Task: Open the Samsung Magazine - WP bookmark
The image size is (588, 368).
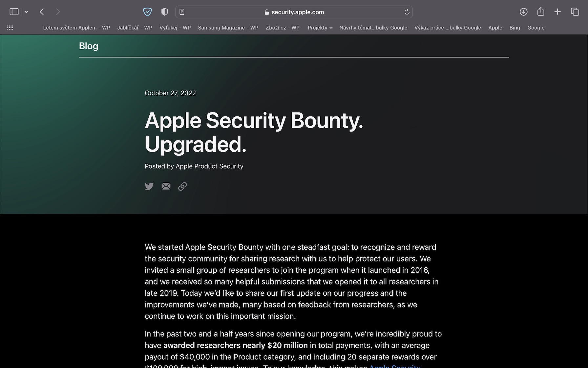Action: coord(228,28)
